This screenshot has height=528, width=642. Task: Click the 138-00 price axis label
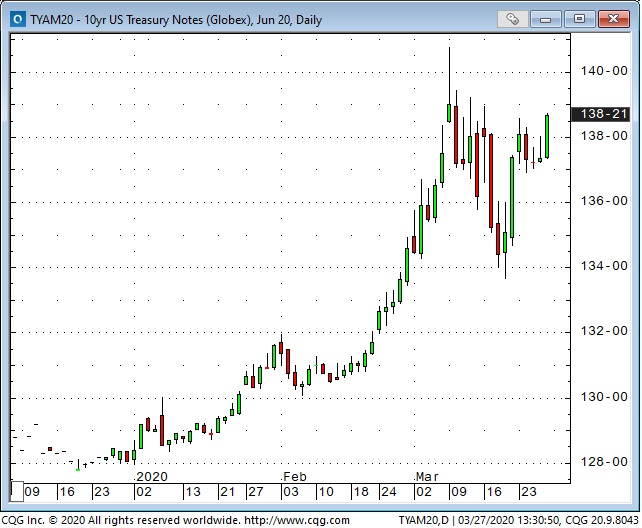point(604,136)
